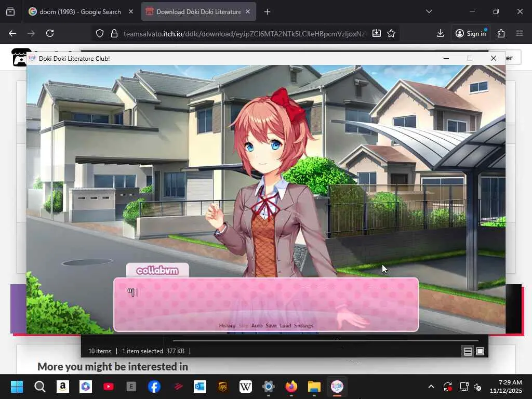Show hidden system tray icons
Screen dimensions: 532x399
point(431,387)
